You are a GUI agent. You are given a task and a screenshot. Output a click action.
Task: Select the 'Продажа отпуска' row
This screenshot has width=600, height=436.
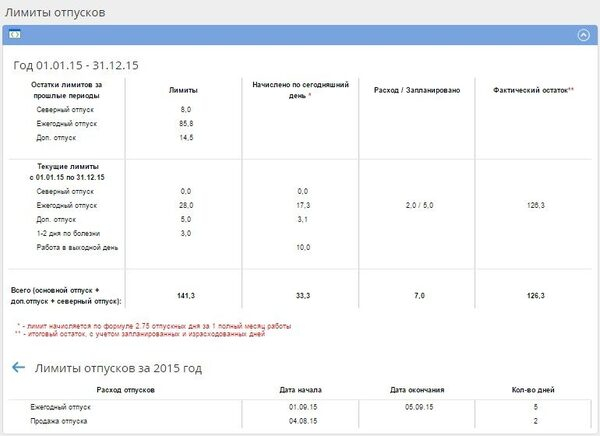click(300, 421)
